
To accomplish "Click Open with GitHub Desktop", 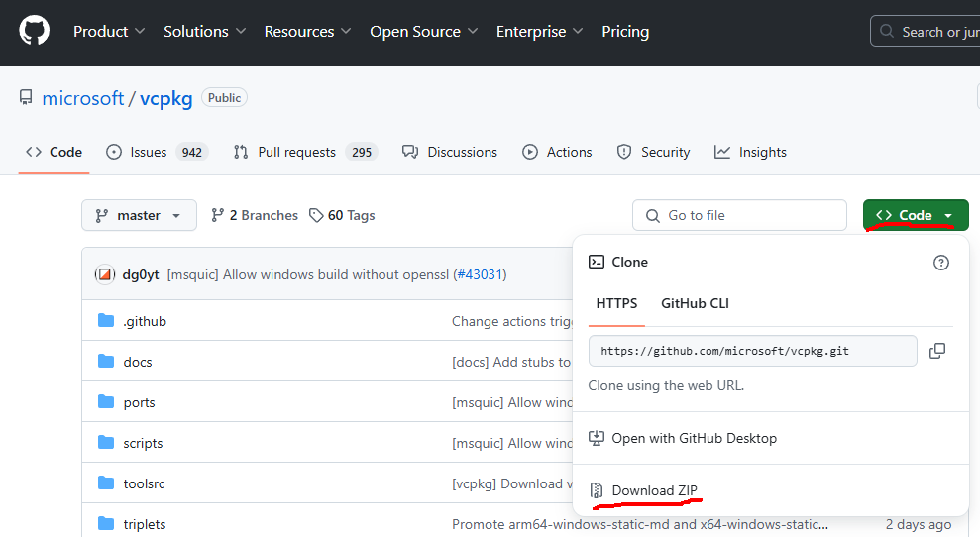I will point(694,438).
